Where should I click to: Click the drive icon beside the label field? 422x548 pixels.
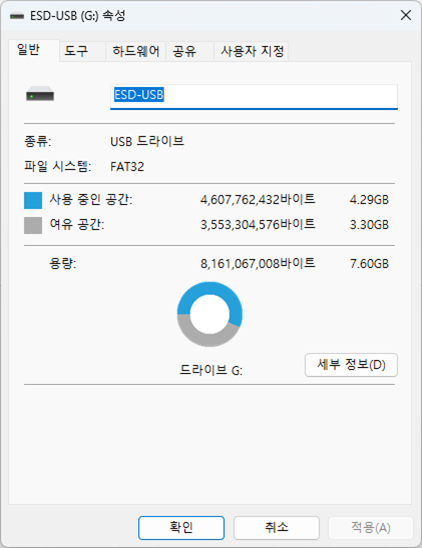(40, 94)
